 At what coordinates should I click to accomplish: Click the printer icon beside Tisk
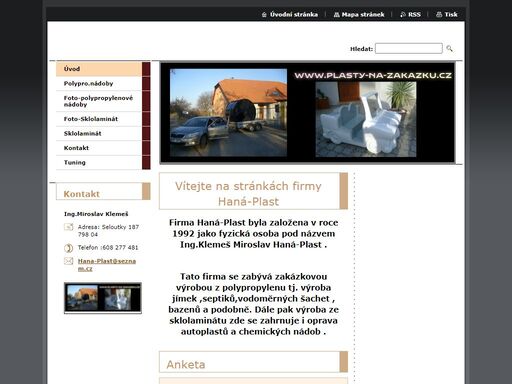tap(439, 15)
